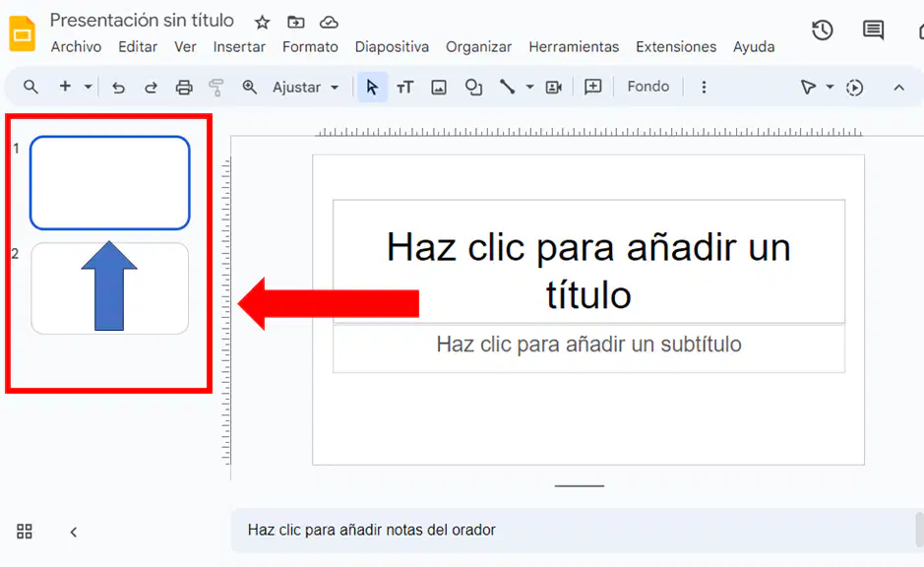Open the Ayuda menu
The width and height of the screenshot is (924, 567).
pyautogui.click(x=754, y=46)
